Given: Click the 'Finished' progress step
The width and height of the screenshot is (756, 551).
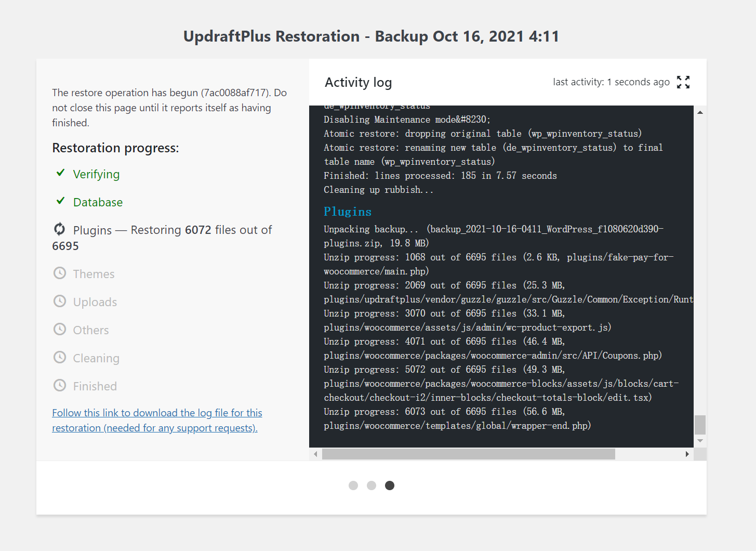Looking at the screenshot, I should pos(95,386).
